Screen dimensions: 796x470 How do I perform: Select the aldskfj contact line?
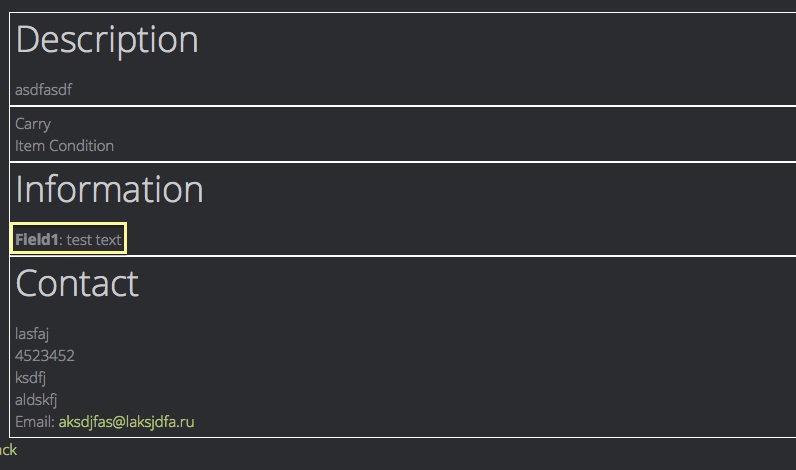36,400
